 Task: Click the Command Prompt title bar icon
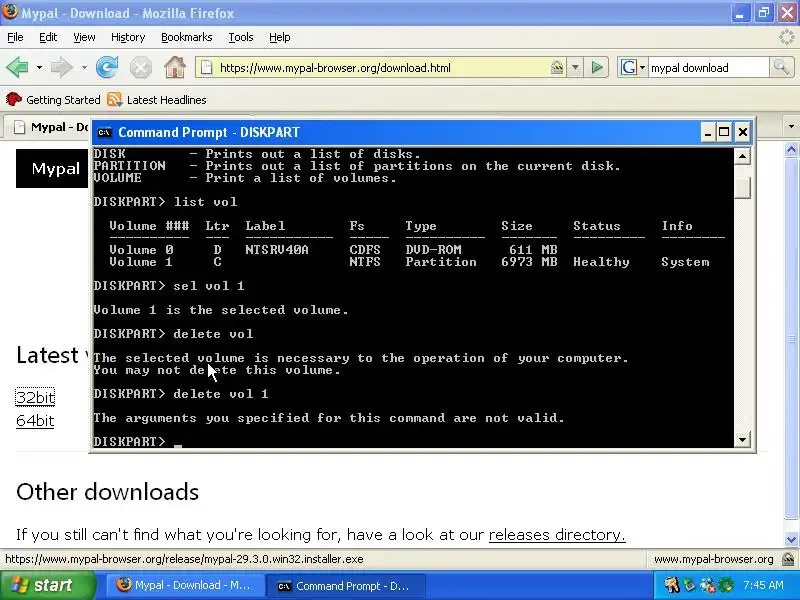pos(105,133)
